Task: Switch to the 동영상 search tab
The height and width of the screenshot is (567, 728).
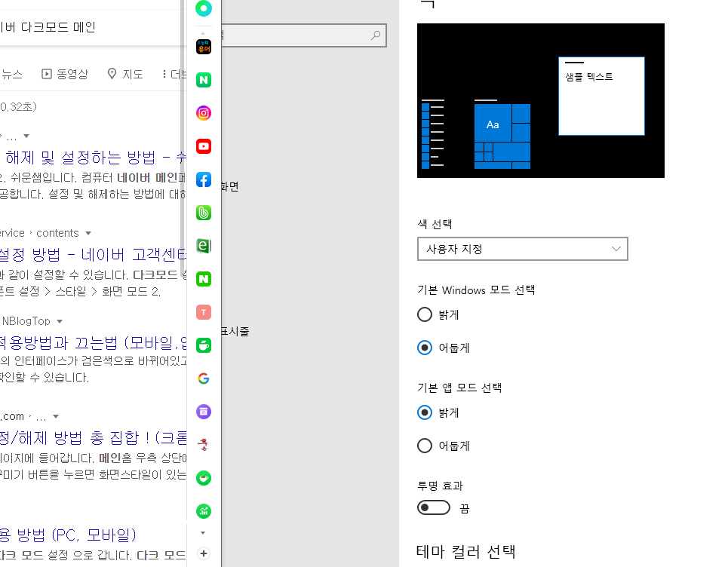Action: 65,74
